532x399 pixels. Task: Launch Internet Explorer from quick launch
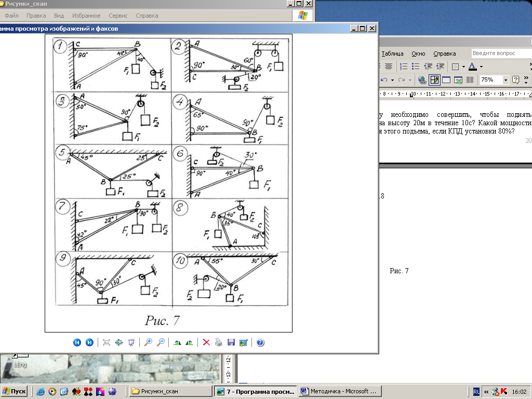(41, 392)
